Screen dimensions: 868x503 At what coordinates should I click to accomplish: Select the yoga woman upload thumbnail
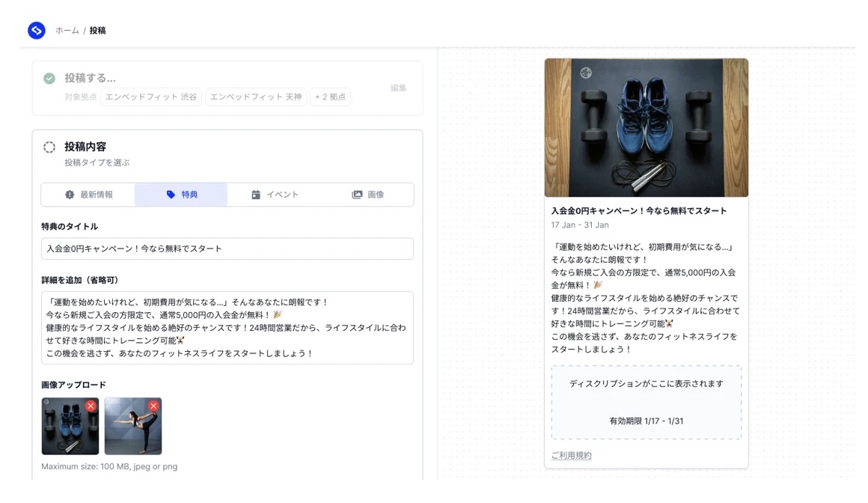[131, 430]
